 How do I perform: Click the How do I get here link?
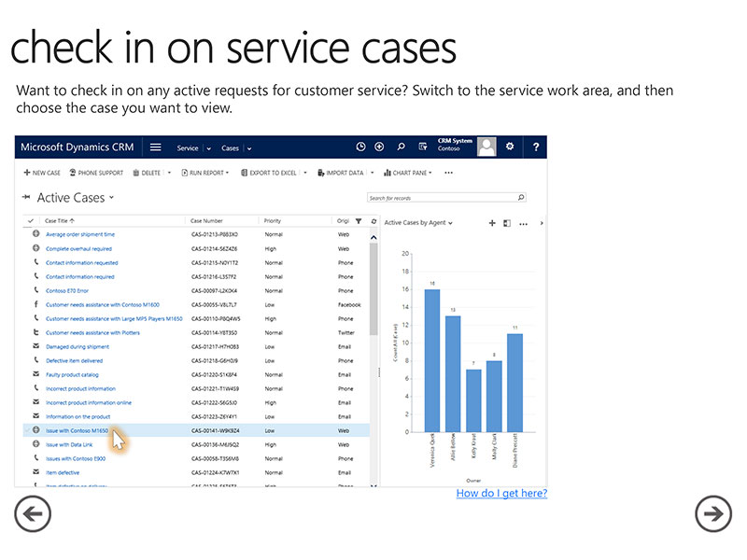tap(501, 493)
